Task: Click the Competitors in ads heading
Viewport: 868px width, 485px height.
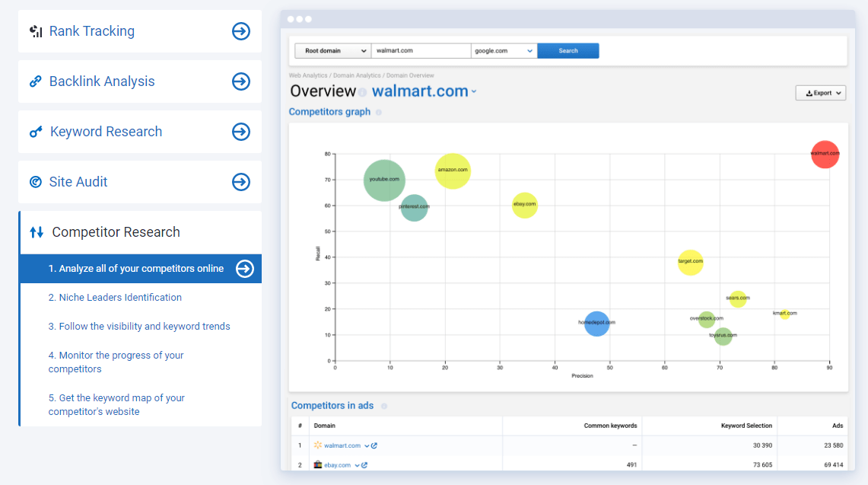Action: coord(332,406)
